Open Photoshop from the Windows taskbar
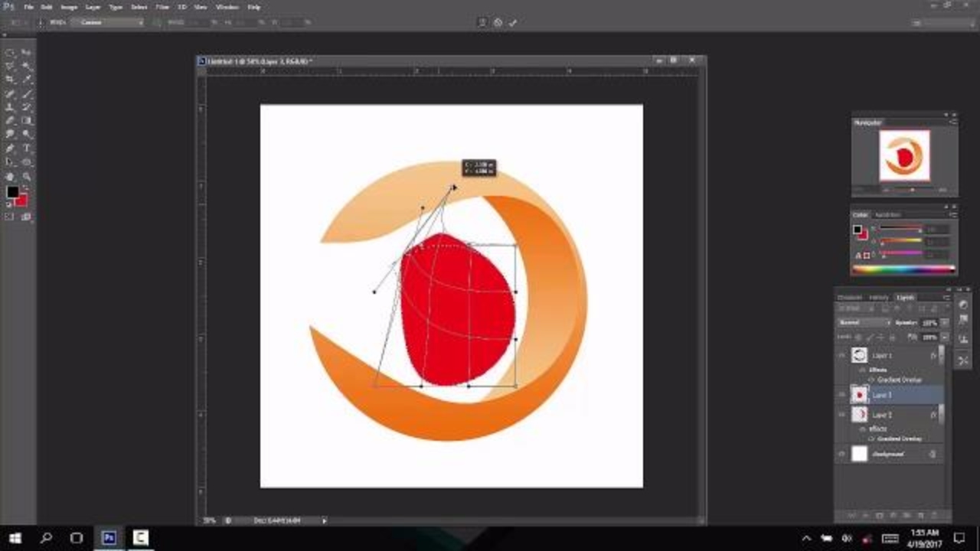The height and width of the screenshot is (551, 980). [109, 538]
